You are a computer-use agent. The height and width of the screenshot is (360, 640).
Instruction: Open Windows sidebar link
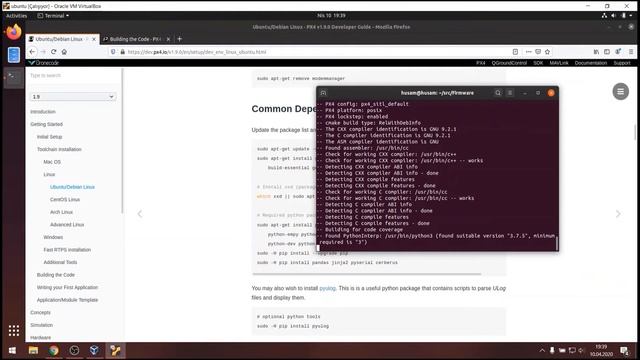click(53, 237)
